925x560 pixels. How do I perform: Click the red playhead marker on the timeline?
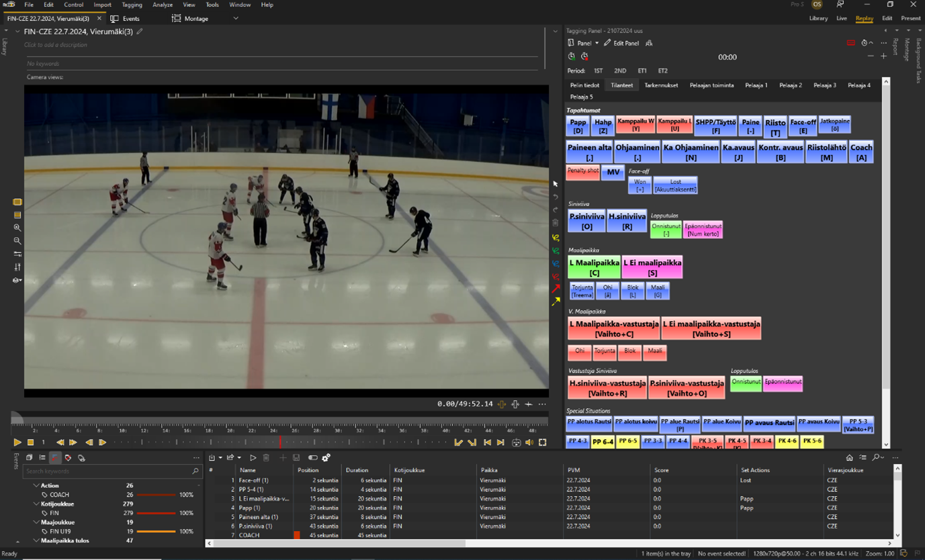tap(280, 442)
